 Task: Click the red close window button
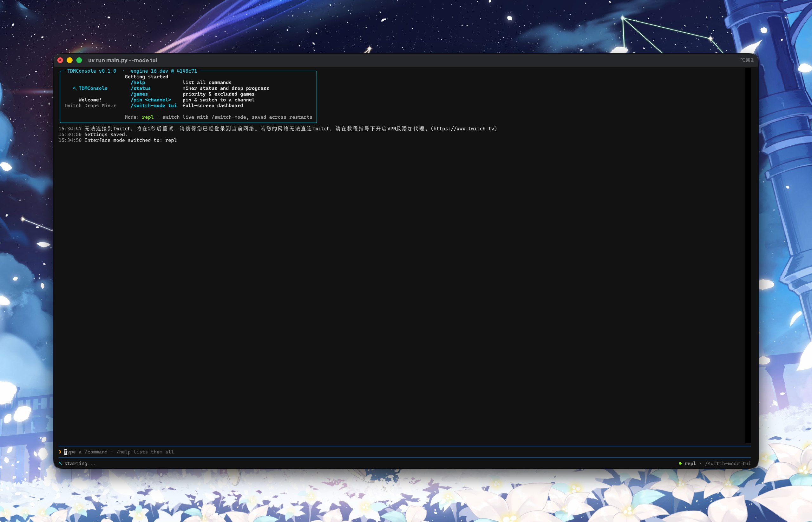[60, 60]
